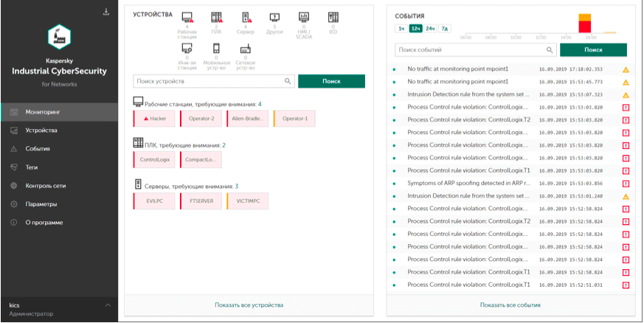Open the FTSERVER server card
Screen dimensions: 644x323
[201, 201]
